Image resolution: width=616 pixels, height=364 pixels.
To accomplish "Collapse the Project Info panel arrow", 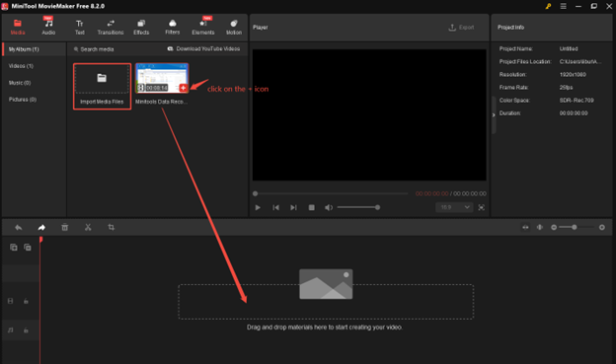I will click(494, 115).
